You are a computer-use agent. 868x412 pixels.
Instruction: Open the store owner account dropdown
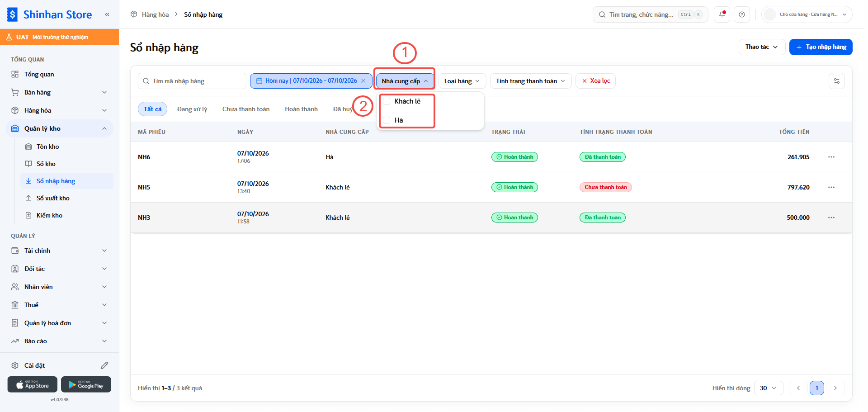[807, 14]
